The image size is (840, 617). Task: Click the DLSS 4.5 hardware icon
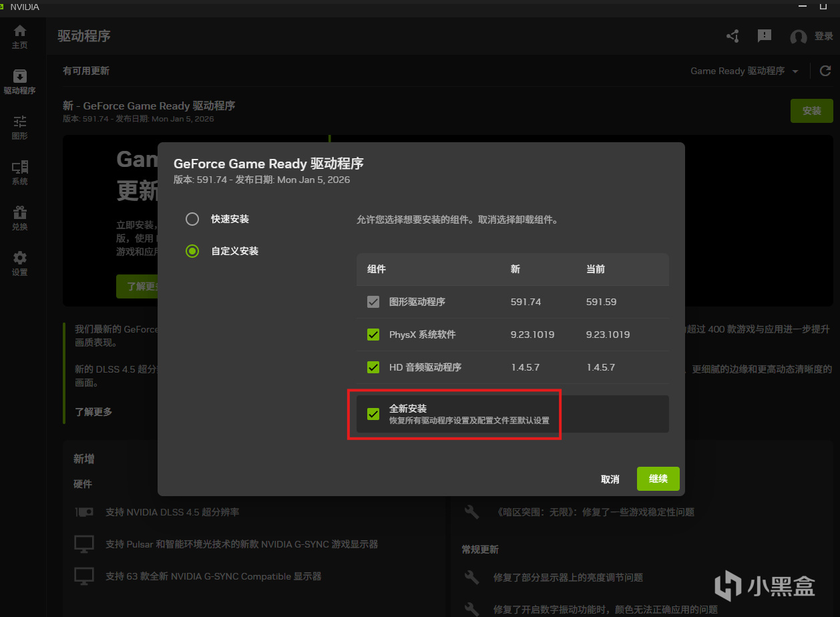pos(84,512)
